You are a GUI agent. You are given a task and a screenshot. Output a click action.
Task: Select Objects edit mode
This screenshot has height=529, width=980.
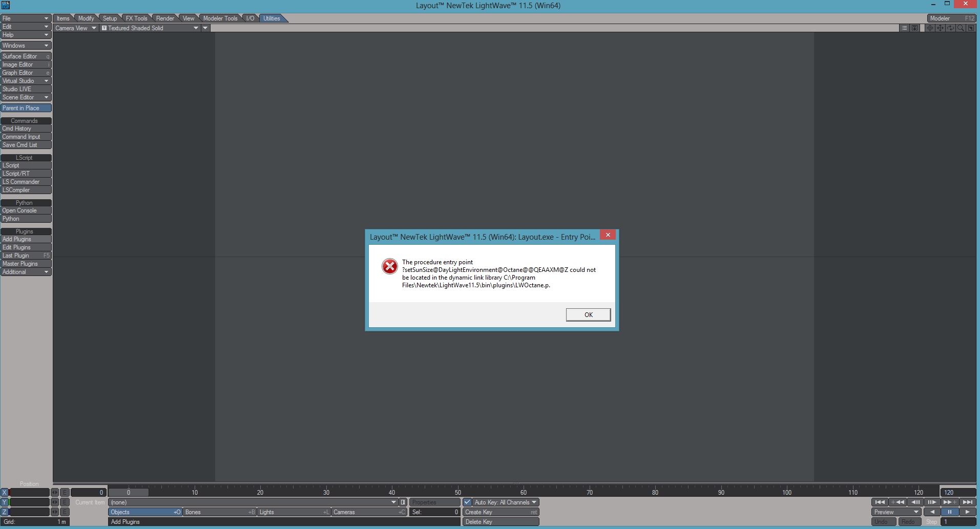[145, 512]
